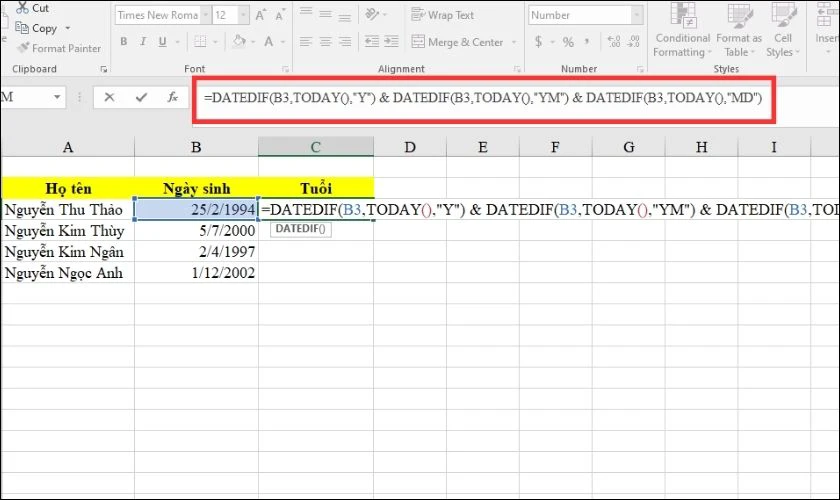Select cell 'Nguyễn Kim Thùy'

click(68, 231)
